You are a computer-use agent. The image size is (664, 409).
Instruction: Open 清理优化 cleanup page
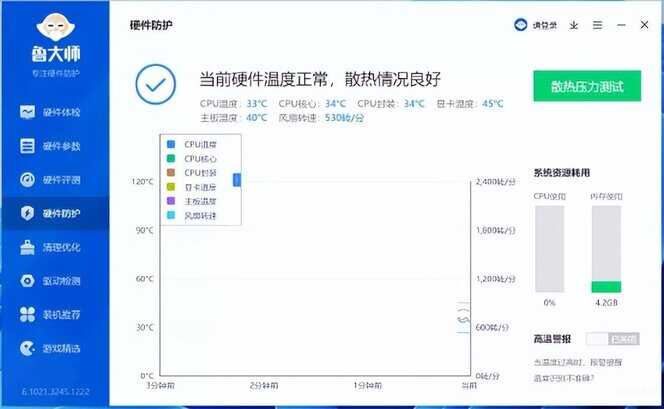(50, 247)
